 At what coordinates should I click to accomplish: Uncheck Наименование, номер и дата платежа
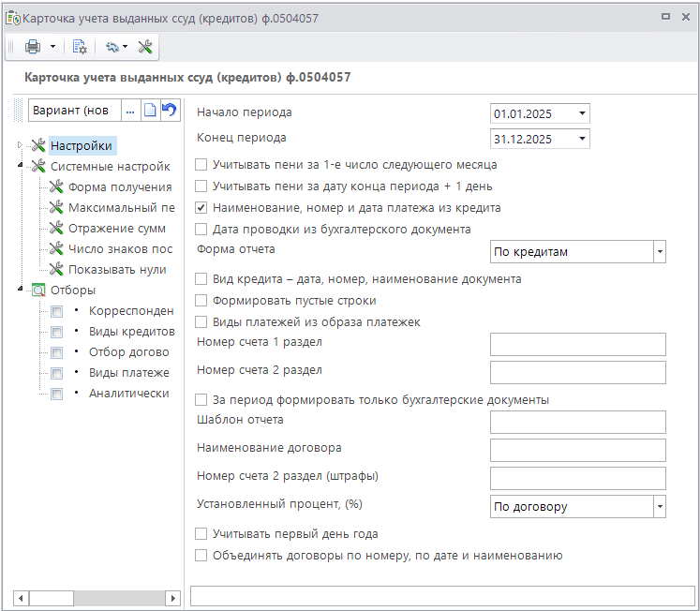tap(201, 207)
